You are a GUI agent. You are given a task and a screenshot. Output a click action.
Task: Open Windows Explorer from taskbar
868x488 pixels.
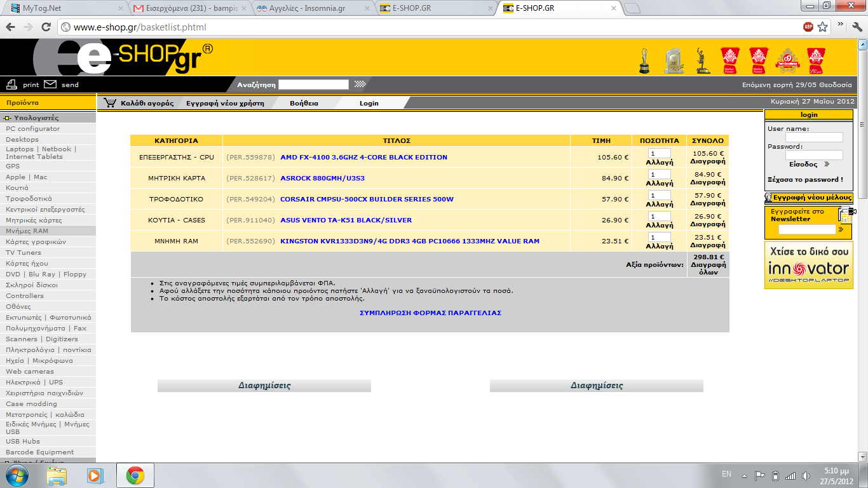pos(57,475)
